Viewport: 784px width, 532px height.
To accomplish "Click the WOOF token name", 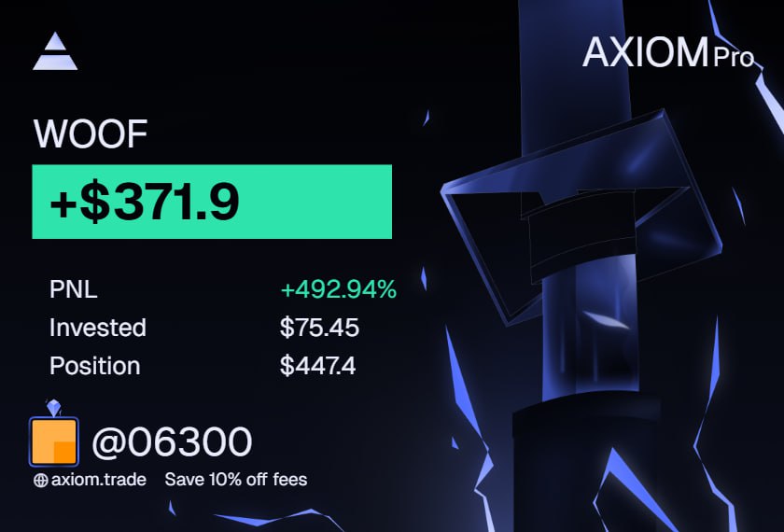I will 91,134.
